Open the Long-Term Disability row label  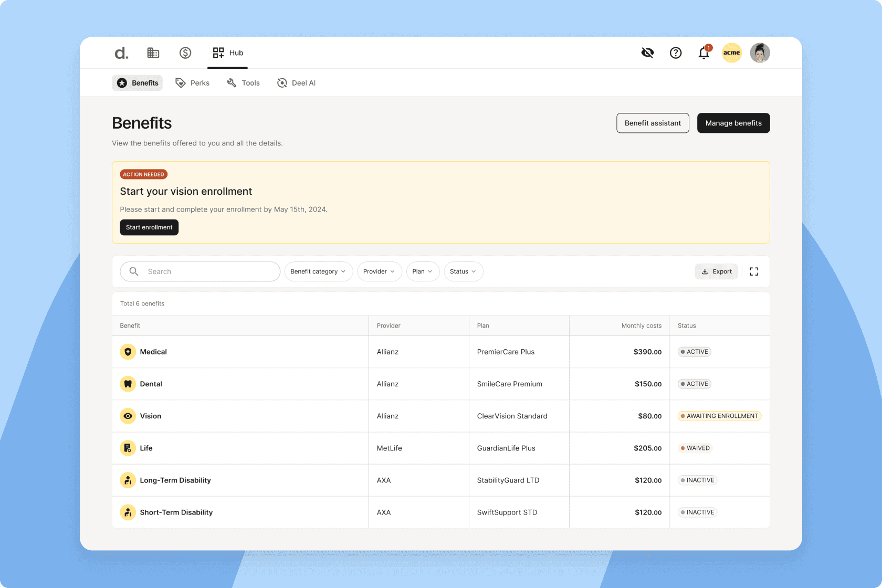pos(175,480)
